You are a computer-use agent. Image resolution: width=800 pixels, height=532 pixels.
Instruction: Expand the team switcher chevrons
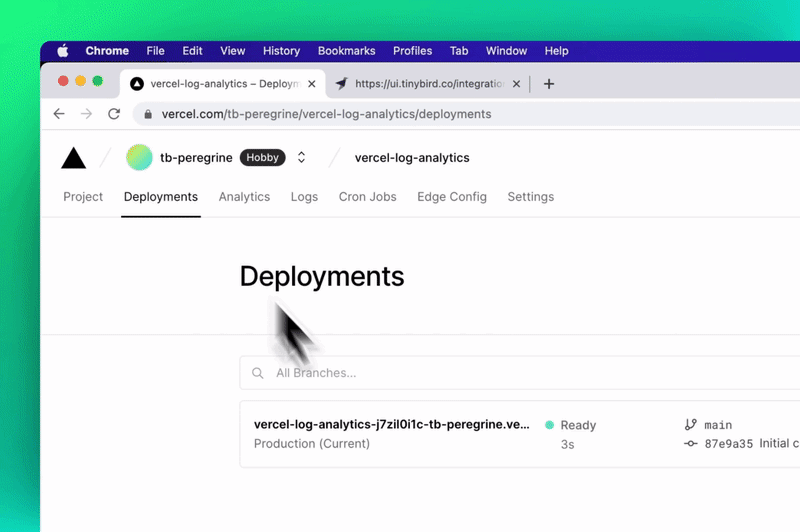pyautogui.click(x=301, y=158)
